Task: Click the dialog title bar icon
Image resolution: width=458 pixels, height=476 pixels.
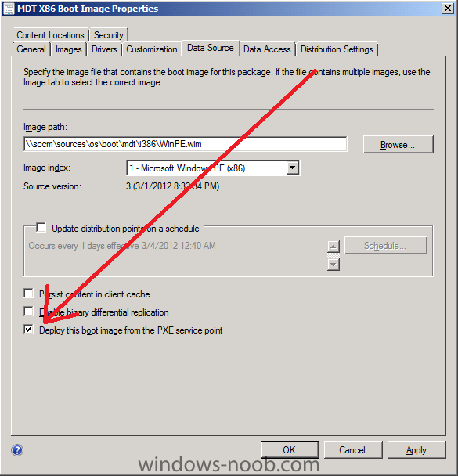Action: coord(9,9)
